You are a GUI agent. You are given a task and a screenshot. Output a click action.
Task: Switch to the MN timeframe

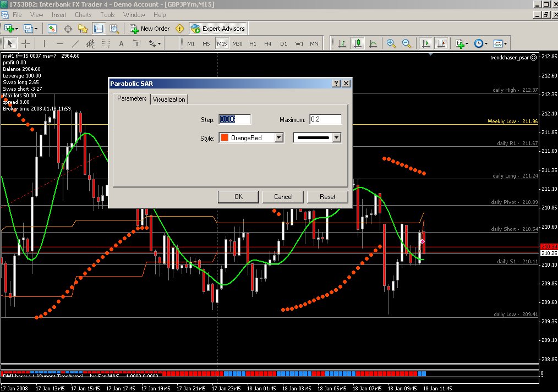[314, 44]
